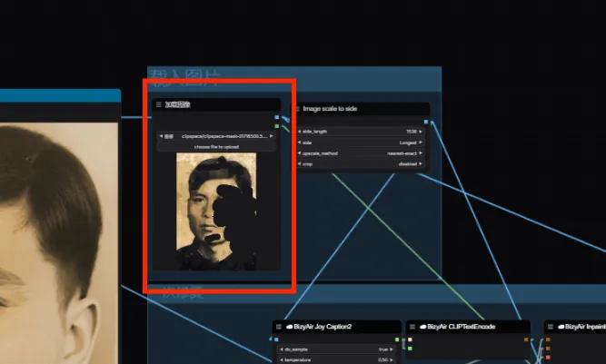Screen dimensions: 606x364
Task: Click the right arrow to increase side_length
Action: click(x=421, y=132)
